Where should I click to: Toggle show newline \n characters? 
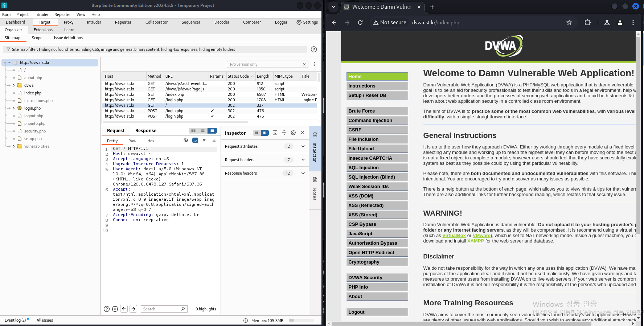point(205,140)
